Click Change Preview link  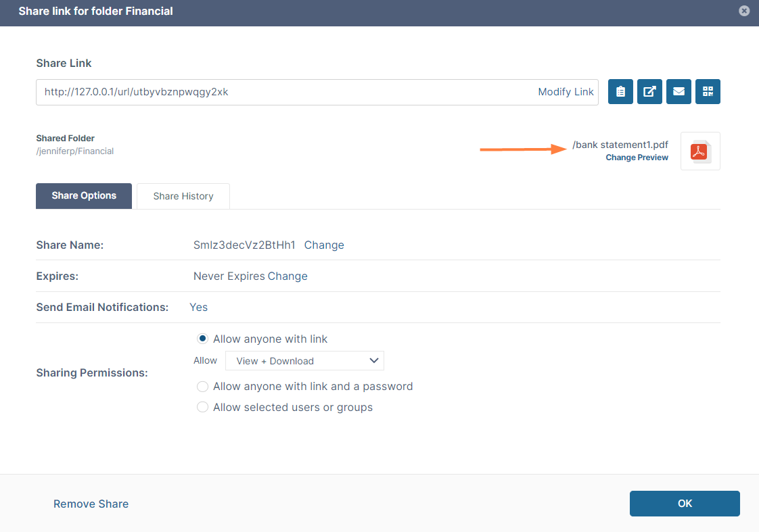(637, 158)
